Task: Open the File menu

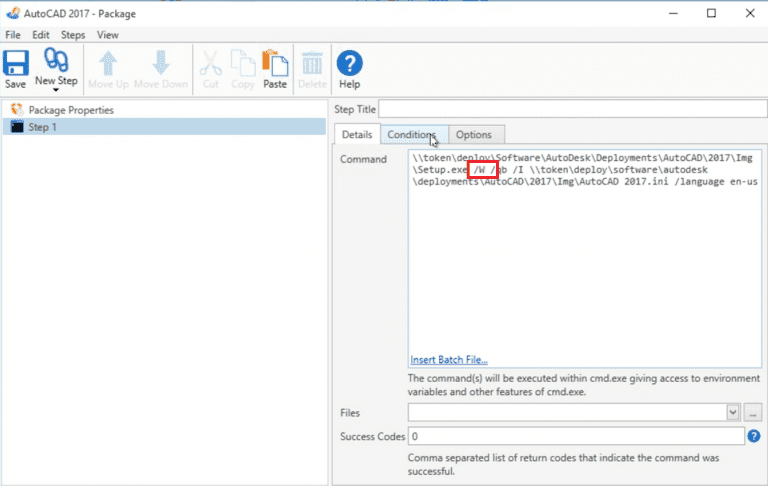Action: click(x=13, y=35)
